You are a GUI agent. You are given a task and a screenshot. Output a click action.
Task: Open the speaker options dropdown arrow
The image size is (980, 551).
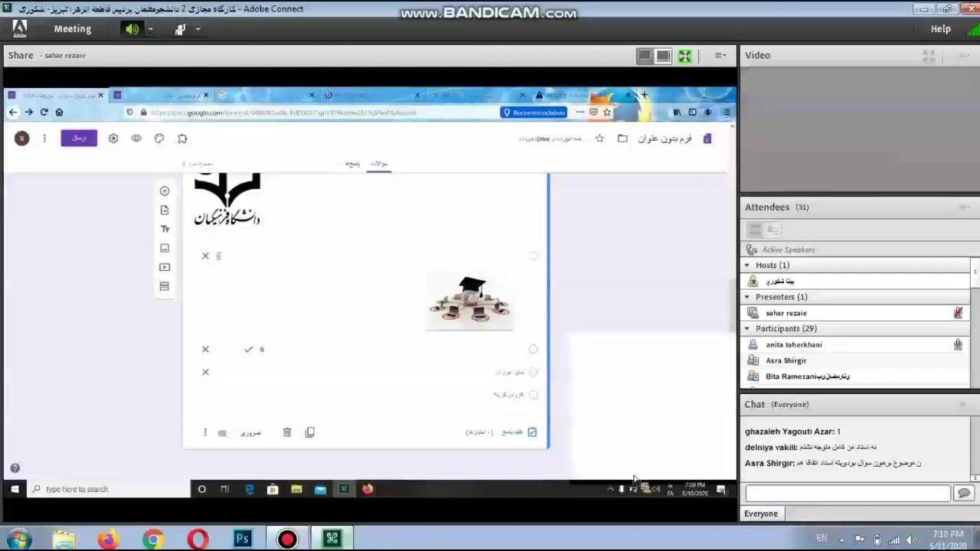pos(151,29)
